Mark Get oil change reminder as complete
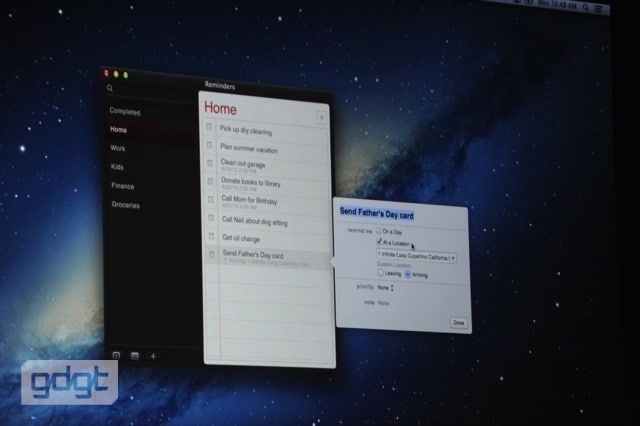 (210, 237)
